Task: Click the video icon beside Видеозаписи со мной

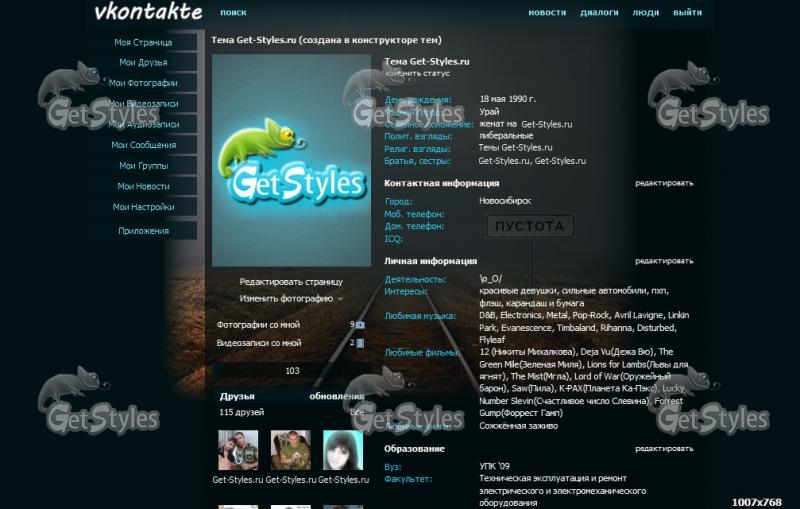Action: click(x=360, y=344)
